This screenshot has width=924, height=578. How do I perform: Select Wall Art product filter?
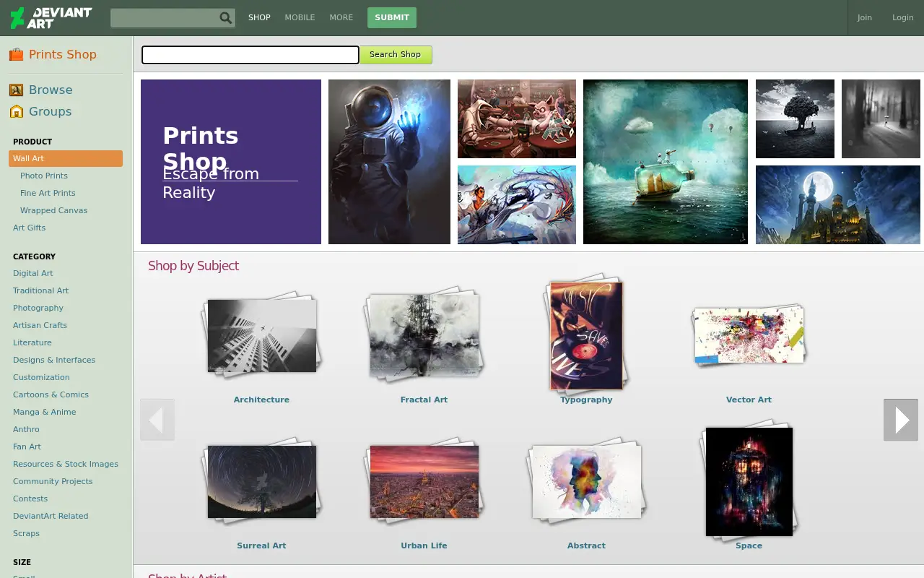66,158
